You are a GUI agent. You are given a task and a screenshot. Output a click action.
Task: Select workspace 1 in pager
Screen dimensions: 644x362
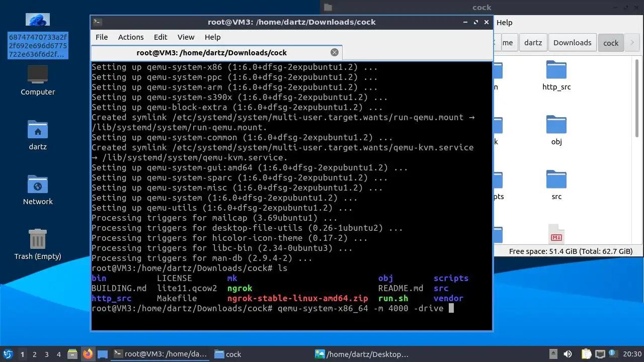[x=23, y=354]
